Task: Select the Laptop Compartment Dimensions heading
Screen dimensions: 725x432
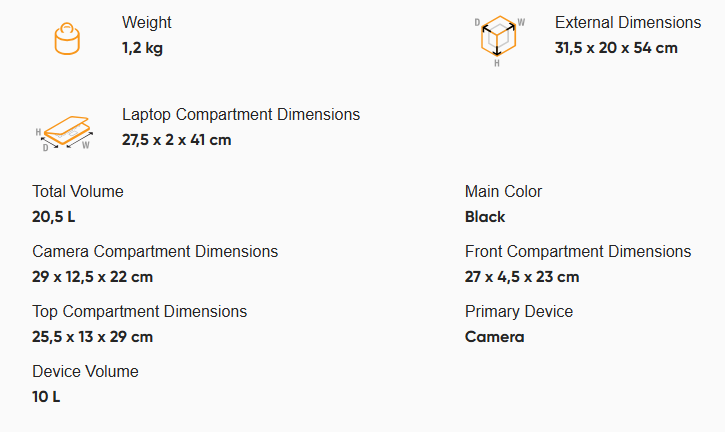Action: 241,115
